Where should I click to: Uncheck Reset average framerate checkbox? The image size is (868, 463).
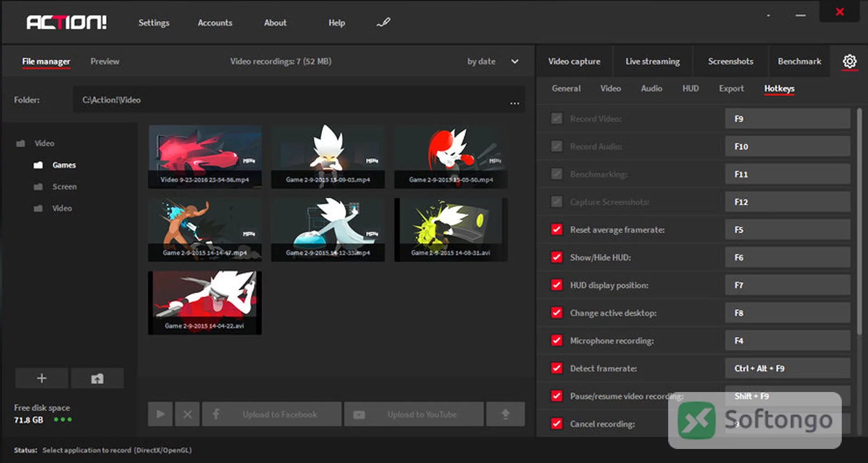(x=557, y=230)
